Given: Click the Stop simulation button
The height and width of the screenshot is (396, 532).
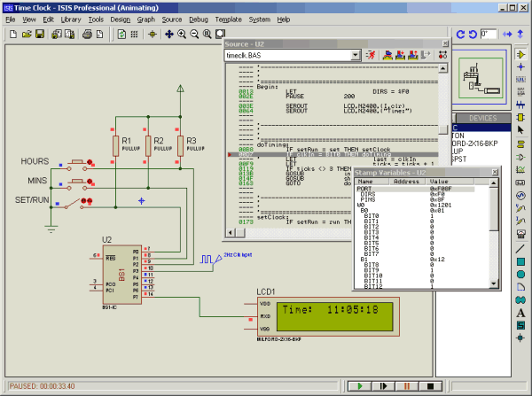Looking at the screenshot, I should [x=431, y=387].
